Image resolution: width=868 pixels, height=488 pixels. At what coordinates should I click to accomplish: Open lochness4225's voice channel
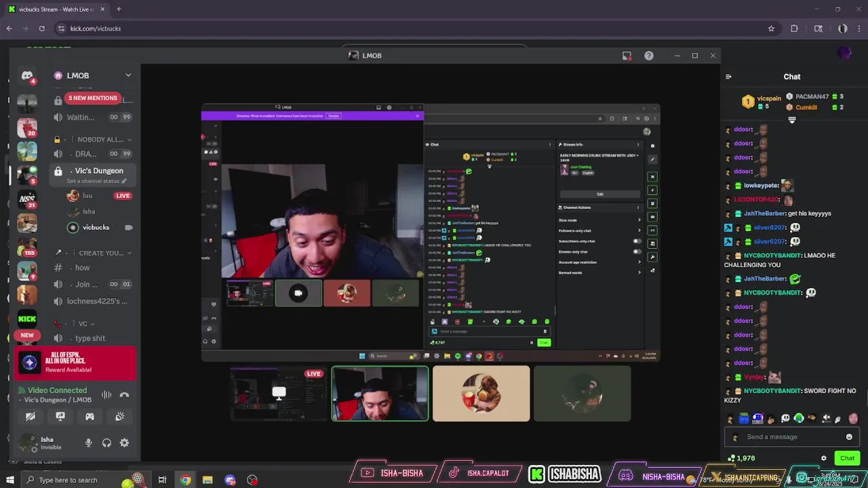click(x=93, y=301)
